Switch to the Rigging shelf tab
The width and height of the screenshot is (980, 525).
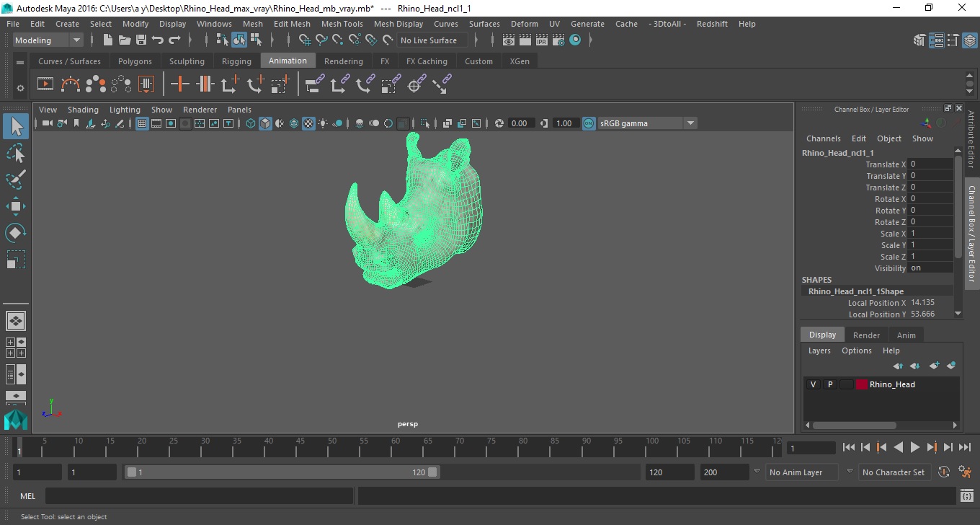pos(236,61)
